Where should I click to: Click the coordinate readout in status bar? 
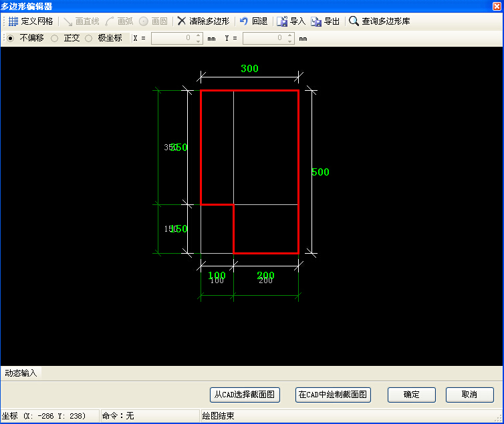click(43, 416)
